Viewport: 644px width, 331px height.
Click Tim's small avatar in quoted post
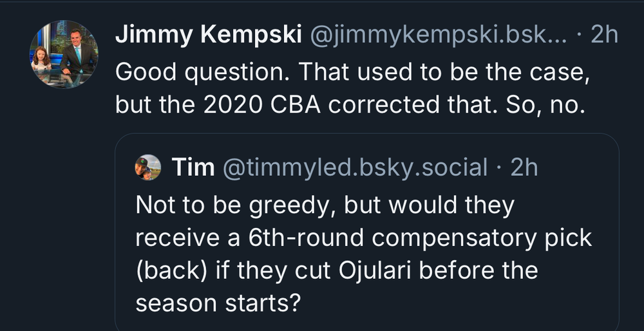click(147, 167)
